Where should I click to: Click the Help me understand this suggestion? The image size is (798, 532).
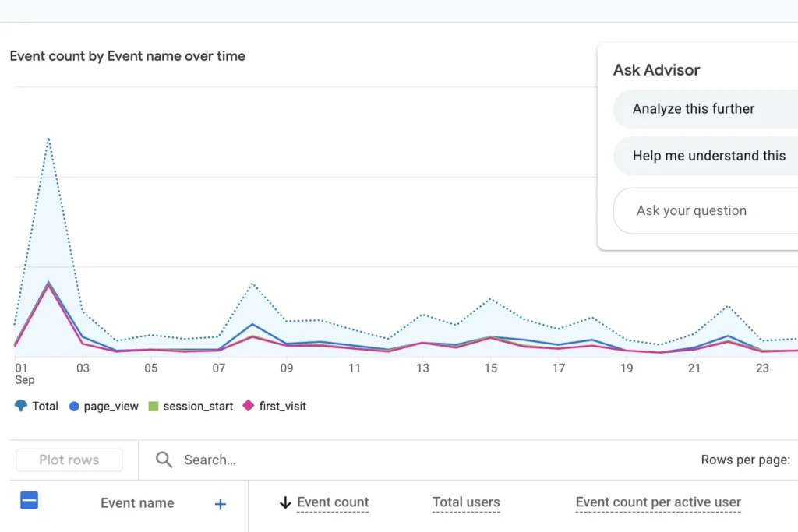[x=705, y=156]
